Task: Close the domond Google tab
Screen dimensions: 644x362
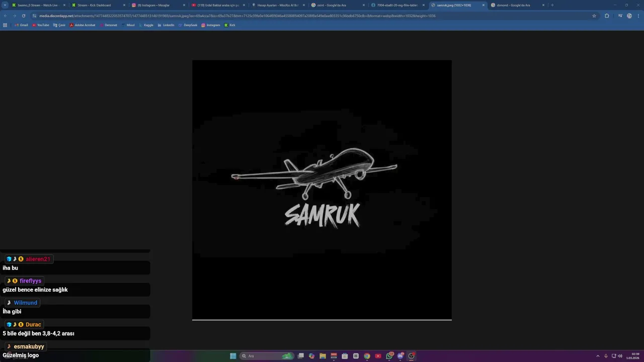Action: (543, 5)
